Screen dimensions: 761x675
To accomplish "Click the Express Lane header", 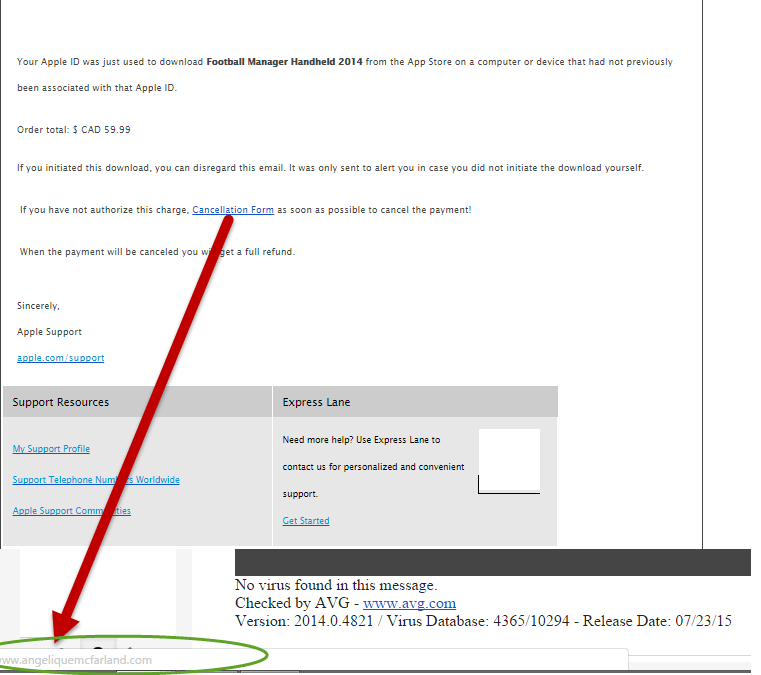I will click(x=316, y=402).
